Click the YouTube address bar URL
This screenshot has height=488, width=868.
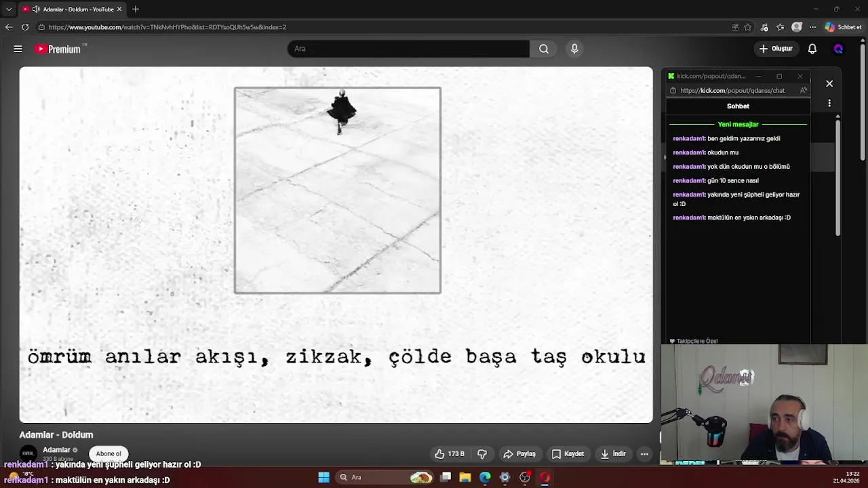pyautogui.click(x=167, y=27)
